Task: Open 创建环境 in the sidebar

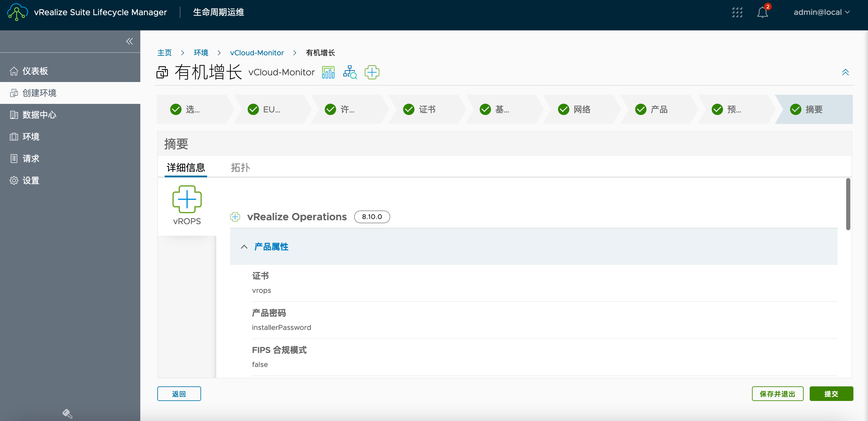Action: click(x=70, y=93)
